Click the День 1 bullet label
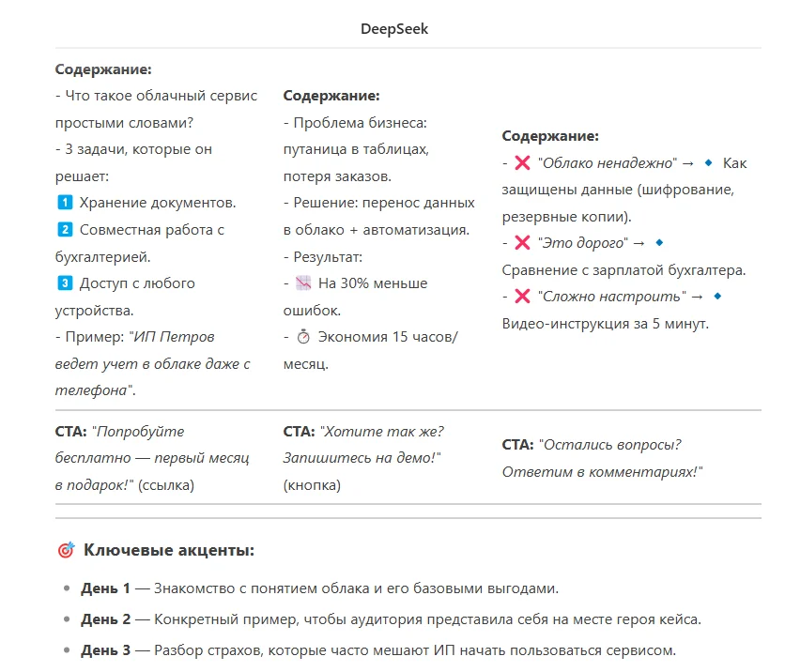The width and height of the screenshot is (785, 672). click(x=105, y=589)
